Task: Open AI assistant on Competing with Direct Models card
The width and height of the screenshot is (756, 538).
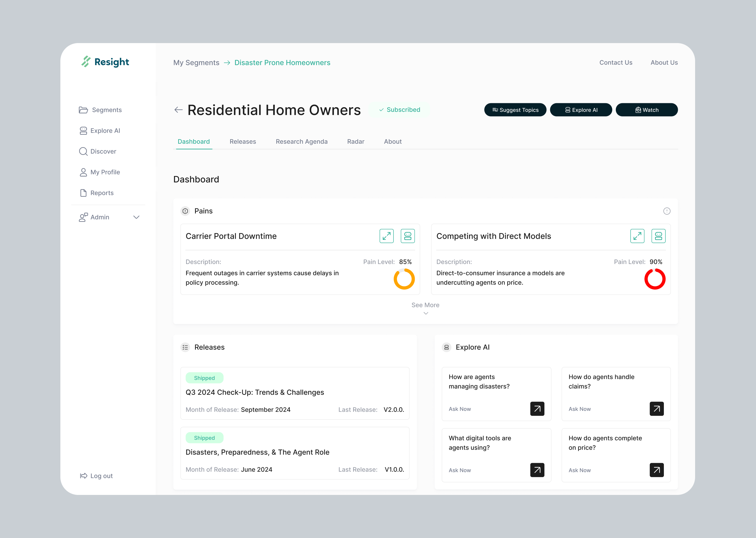Action: coord(658,236)
